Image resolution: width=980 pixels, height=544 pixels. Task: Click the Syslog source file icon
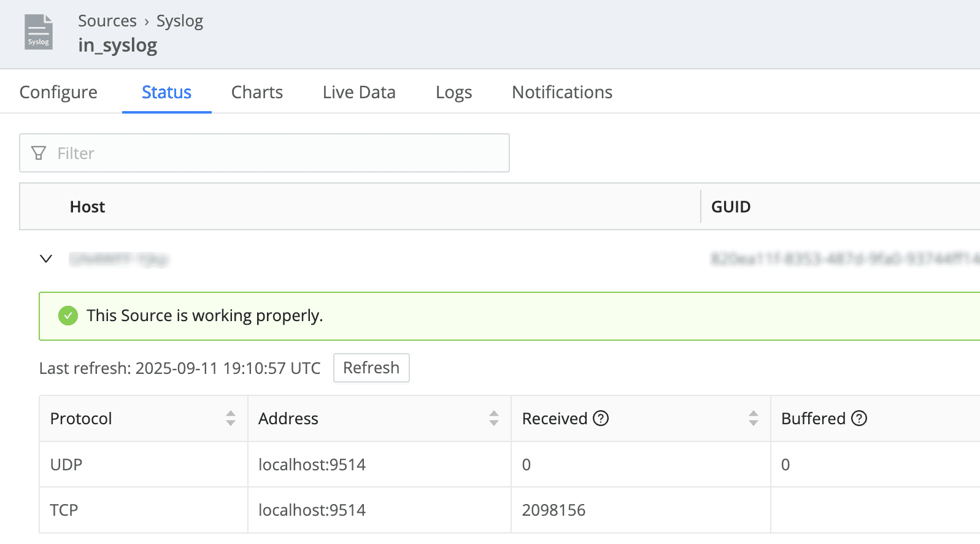(38, 32)
